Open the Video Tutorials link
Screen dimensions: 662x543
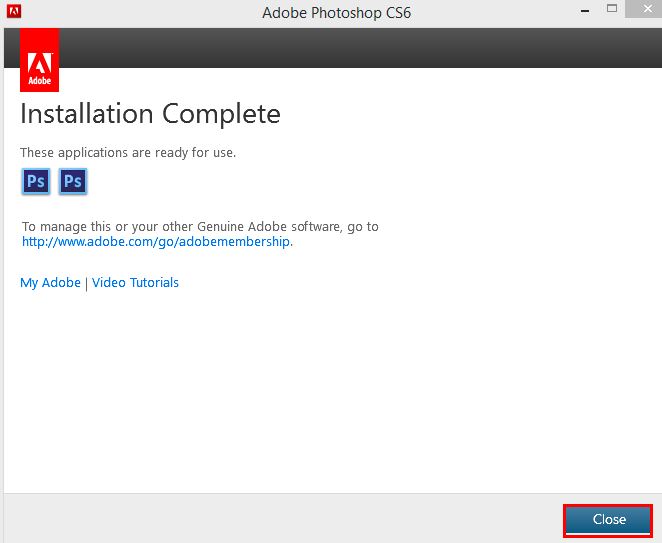click(135, 282)
